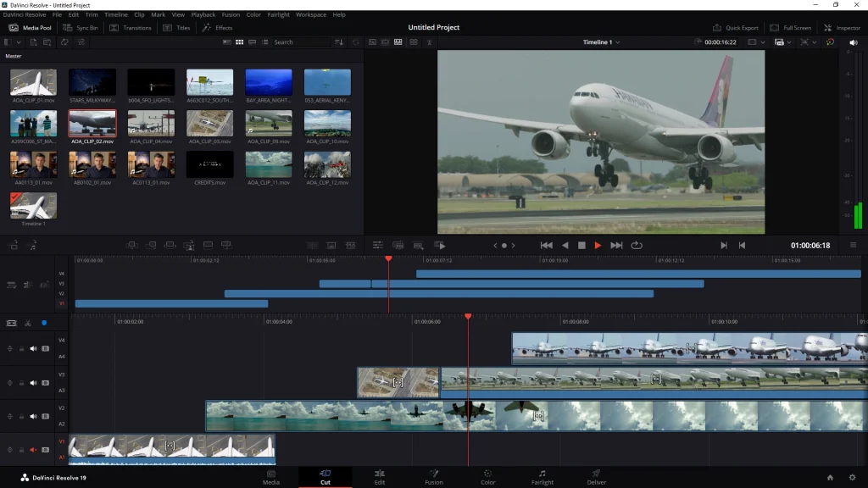Image resolution: width=868 pixels, height=488 pixels.
Task: Select the AOA_CLIP_01.mov thumbnail
Action: pos(33,82)
